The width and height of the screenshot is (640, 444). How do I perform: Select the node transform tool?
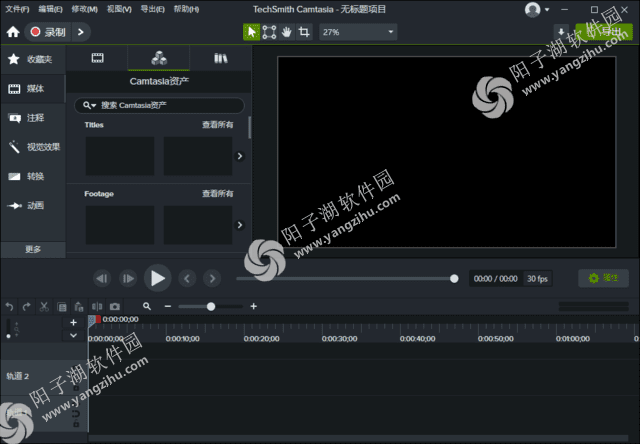pyautogui.click(x=269, y=32)
